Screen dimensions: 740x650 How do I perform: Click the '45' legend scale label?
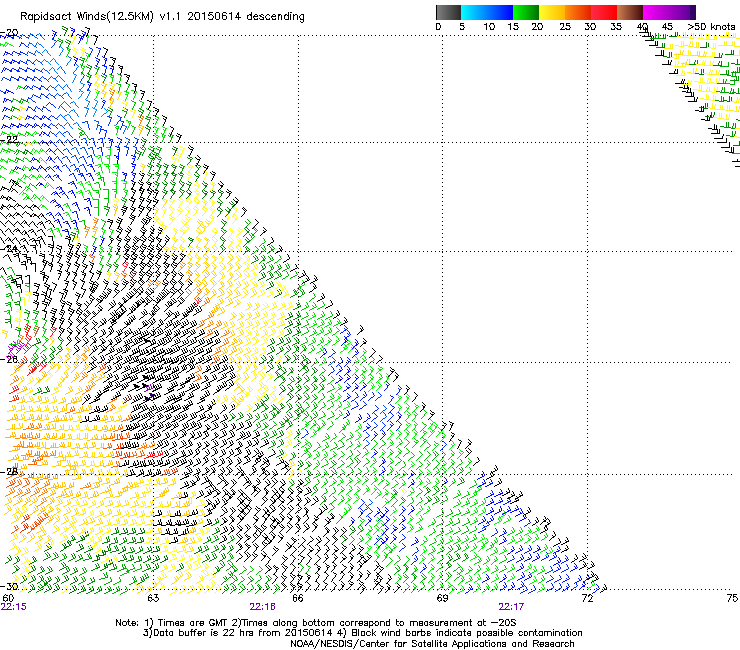pyautogui.click(x=667, y=27)
